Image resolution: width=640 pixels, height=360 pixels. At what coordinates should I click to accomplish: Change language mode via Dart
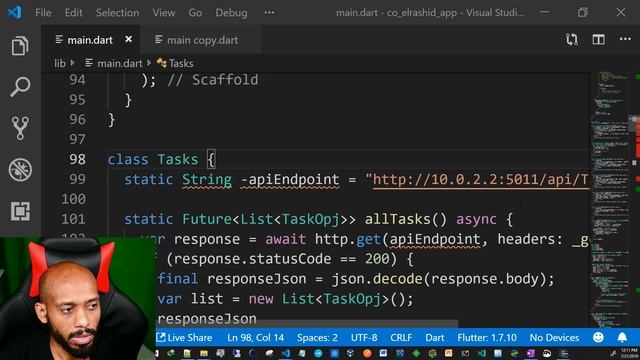click(x=435, y=338)
